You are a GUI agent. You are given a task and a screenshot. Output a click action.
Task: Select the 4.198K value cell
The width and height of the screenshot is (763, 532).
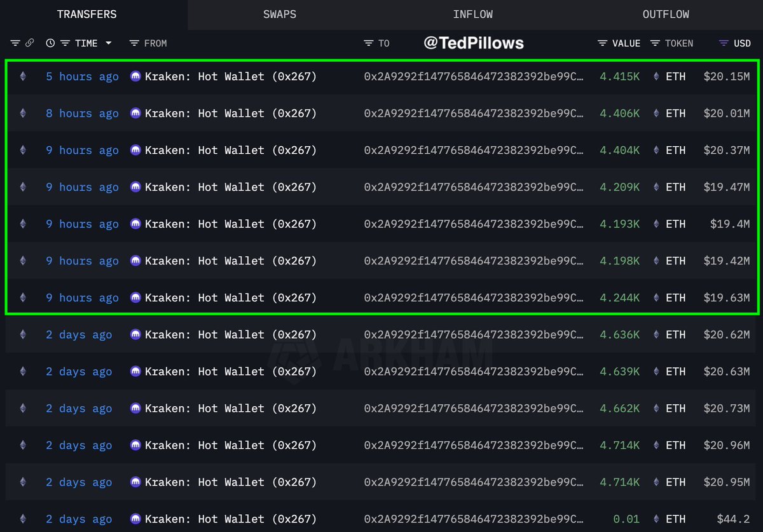point(620,261)
